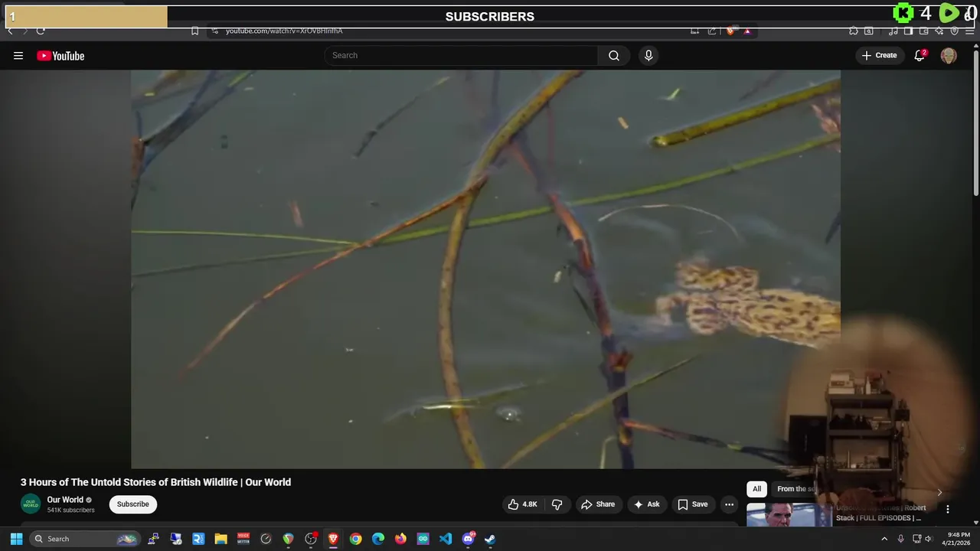The height and width of the screenshot is (551, 980).
Task: Save video to a playlist
Action: (x=693, y=504)
